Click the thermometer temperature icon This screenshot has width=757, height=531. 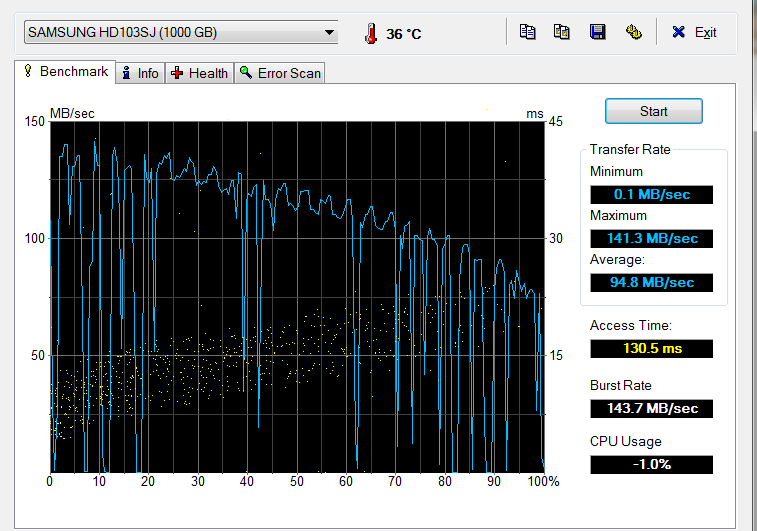[371, 33]
